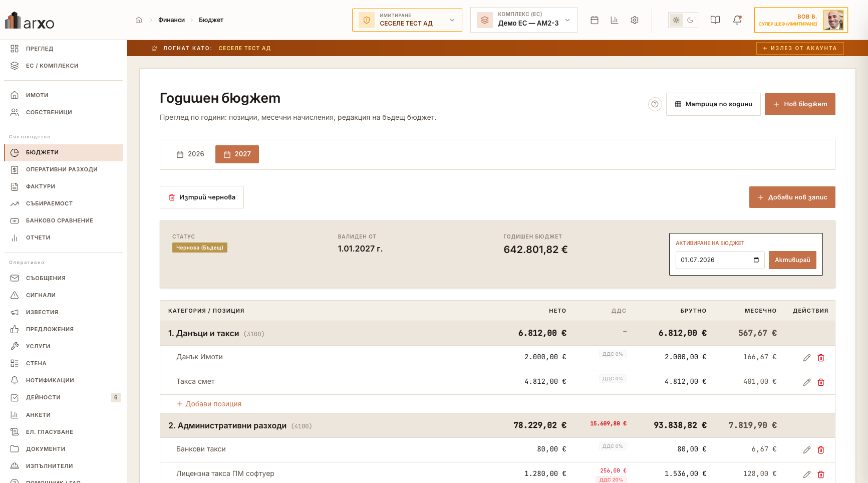Open the Боб В. user profile menu
The image size is (868, 483).
tap(801, 20)
